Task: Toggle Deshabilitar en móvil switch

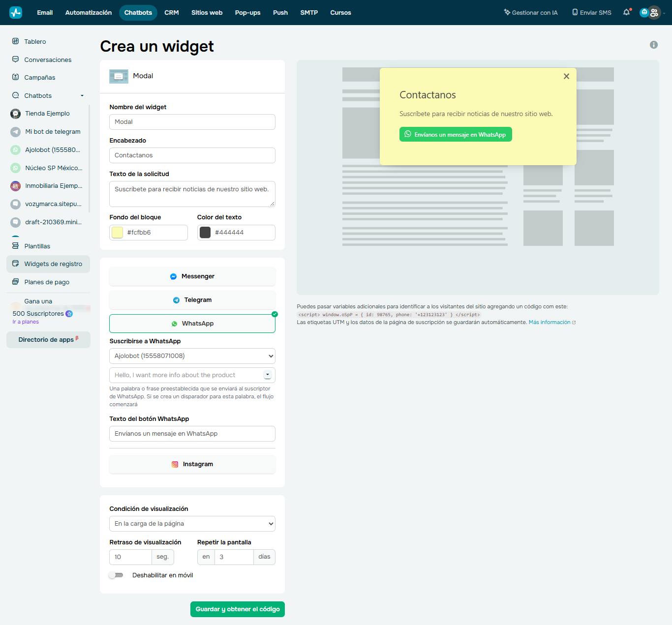Action: pos(116,575)
